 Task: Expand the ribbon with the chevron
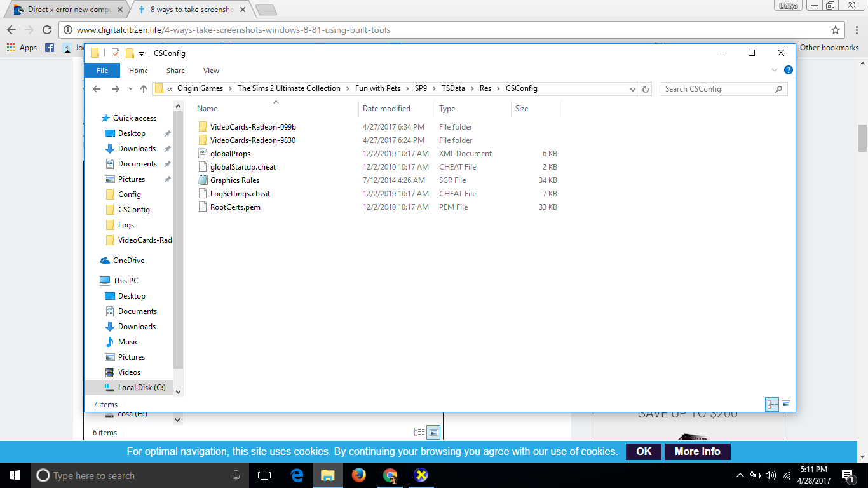point(774,71)
